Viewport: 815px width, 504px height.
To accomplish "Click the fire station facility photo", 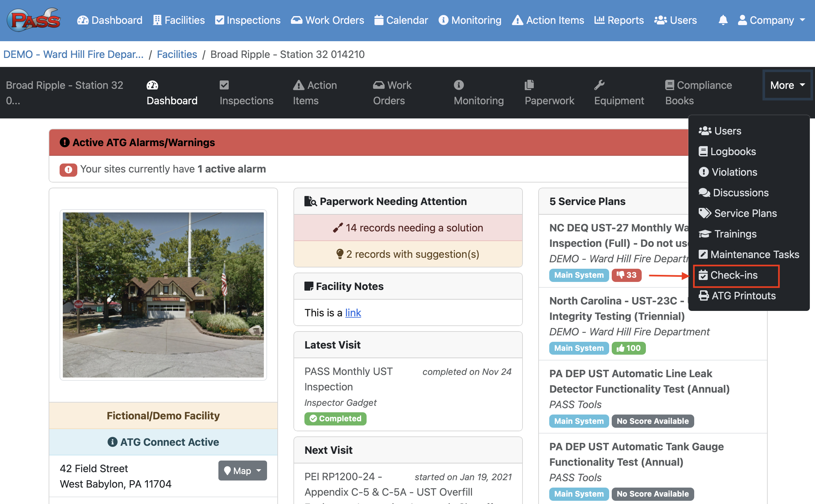I will tap(163, 295).
